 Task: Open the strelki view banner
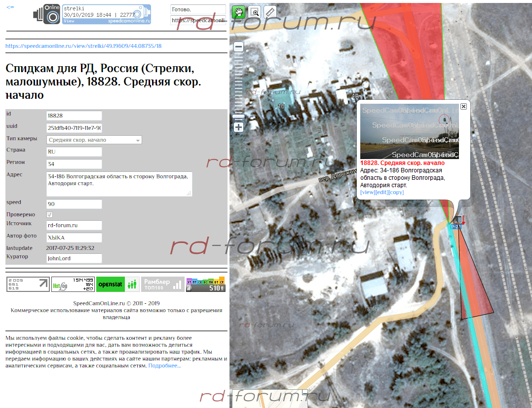coord(107,14)
